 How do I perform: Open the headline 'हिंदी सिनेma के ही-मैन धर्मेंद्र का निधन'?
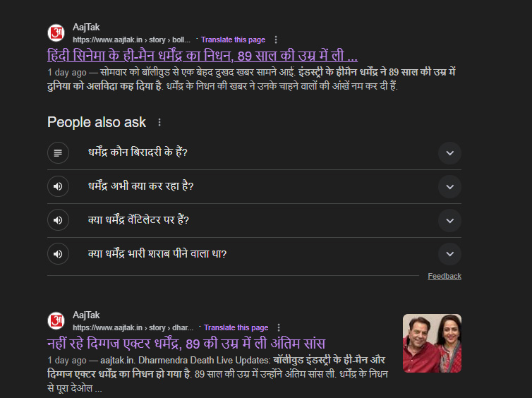click(x=202, y=56)
